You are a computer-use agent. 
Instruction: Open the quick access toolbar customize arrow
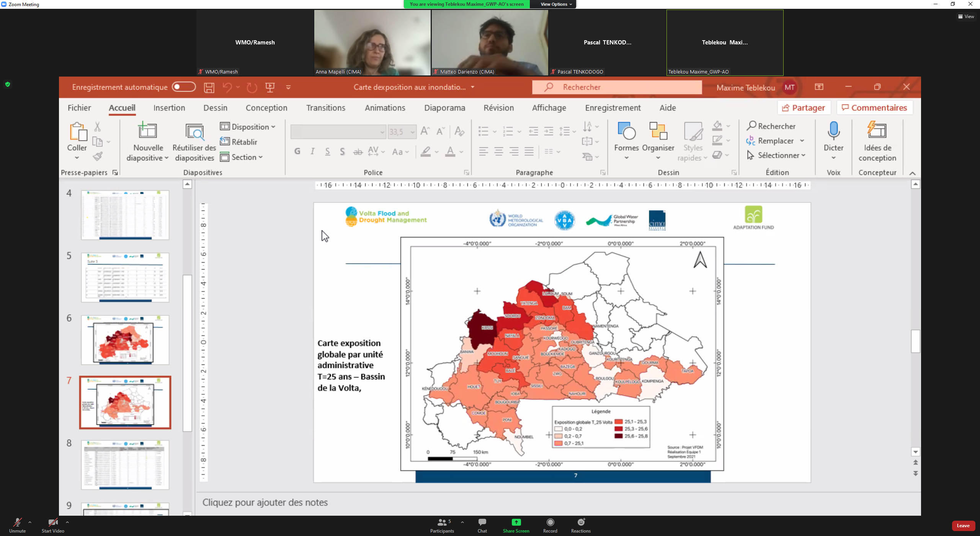tap(288, 88)
